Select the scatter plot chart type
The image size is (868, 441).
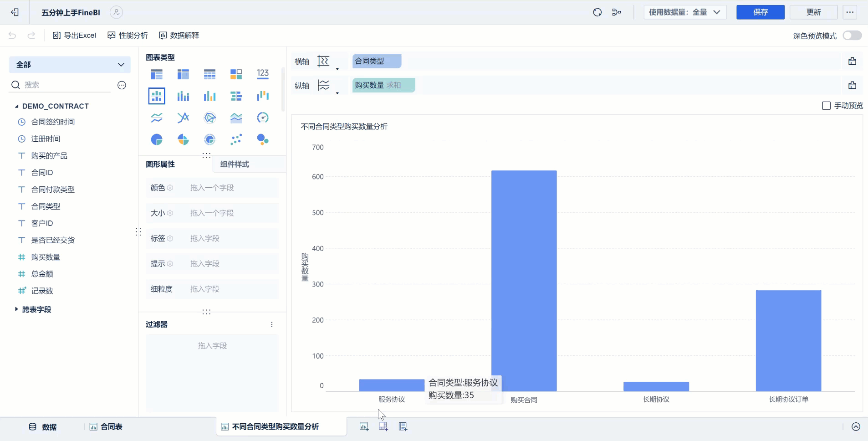click(236, 139)
